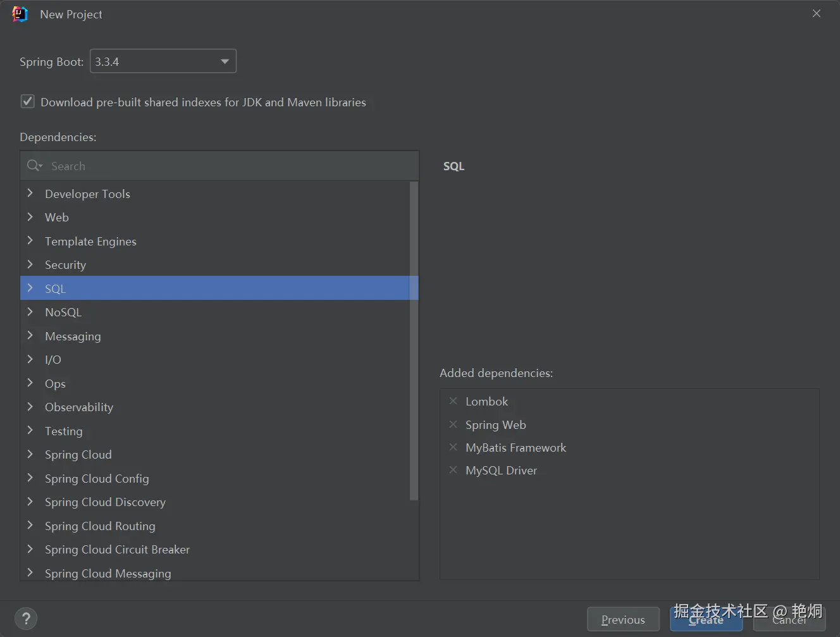Click the Previous button
The image size is (840, 637).
(x=623, y=619)
